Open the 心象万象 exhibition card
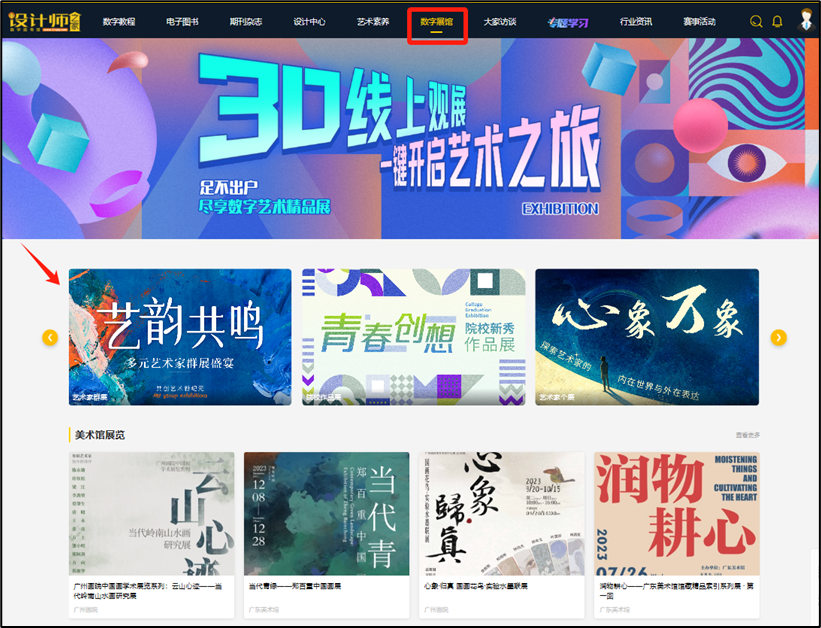 [646, 337]
